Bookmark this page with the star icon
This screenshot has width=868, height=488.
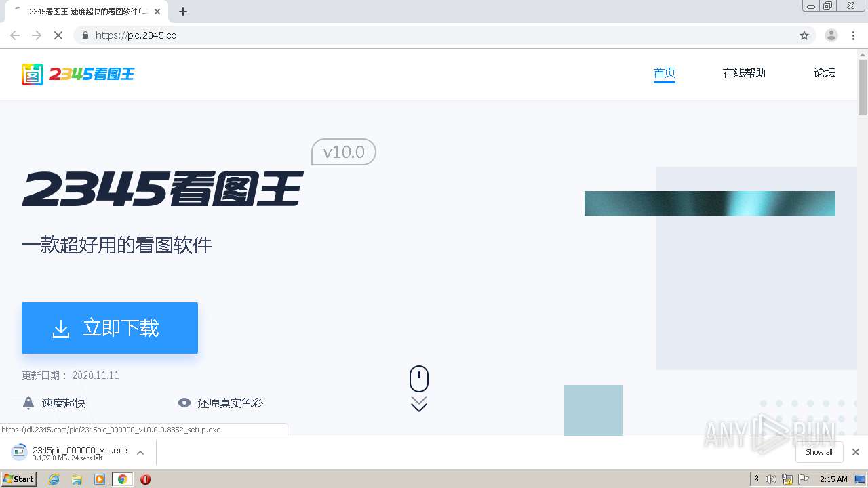pos(804,35)
